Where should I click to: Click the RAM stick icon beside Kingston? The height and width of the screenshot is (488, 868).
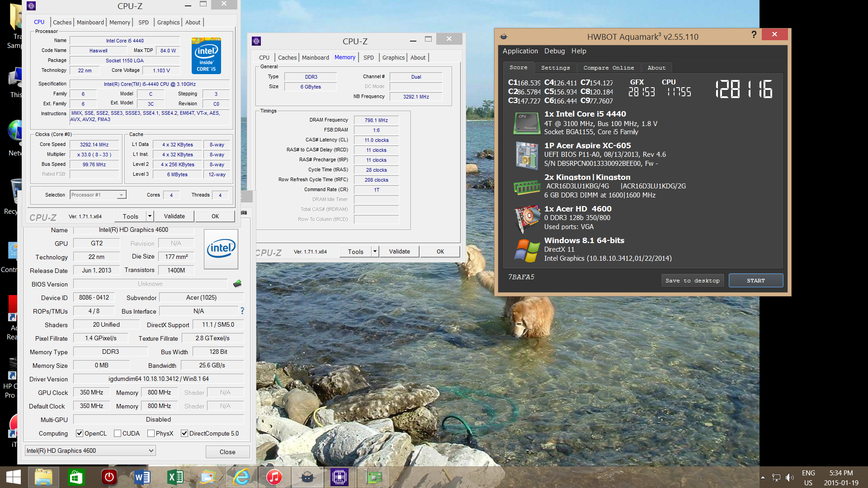[527, 187]
